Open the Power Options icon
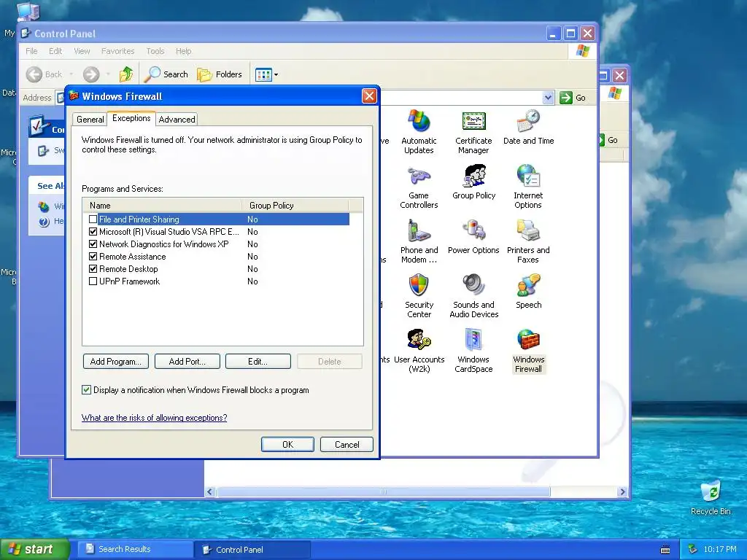The height and width of the screenshot is (560, 747). tap(473, 237)
